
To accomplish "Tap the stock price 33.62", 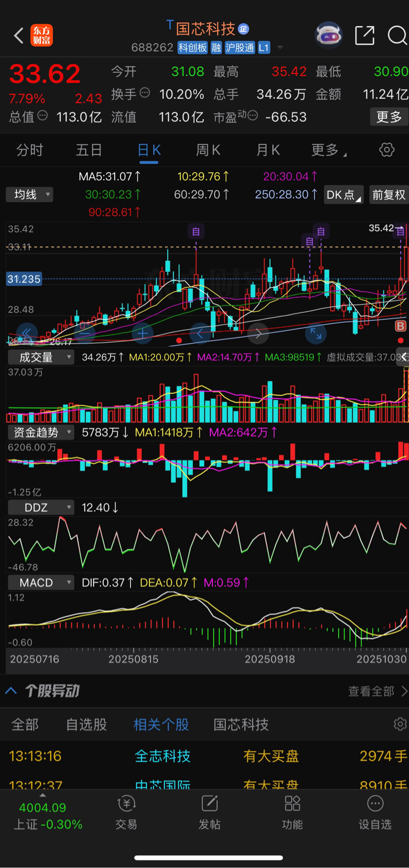I will click(45, 74).
